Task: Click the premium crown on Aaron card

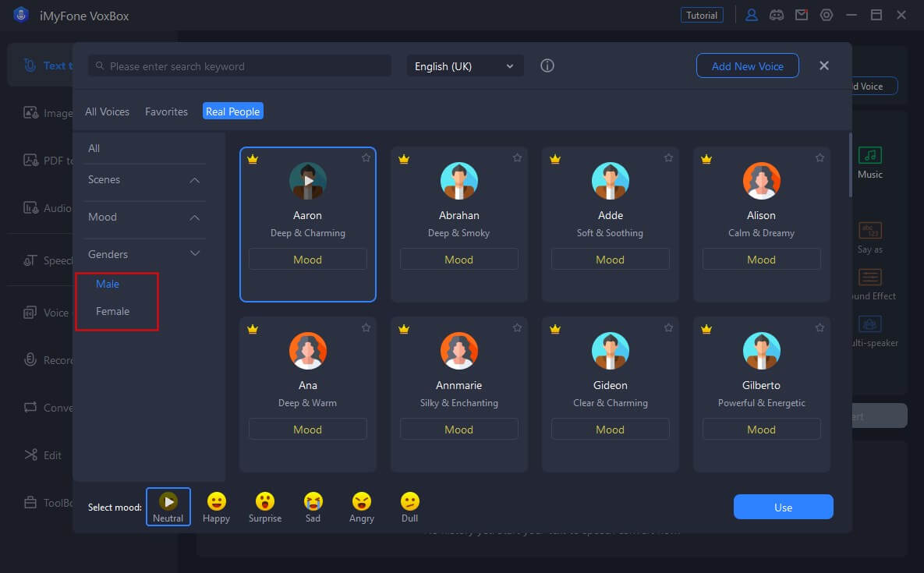Action: point(253,159)
